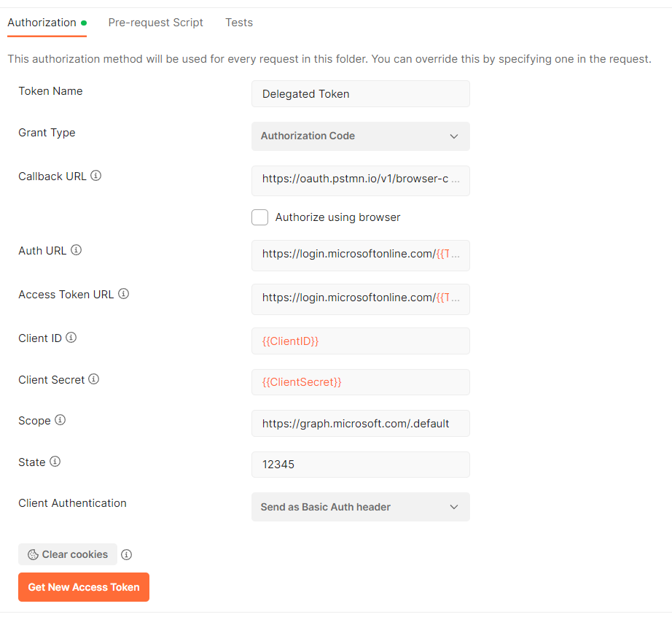
Task: Click the info icon beside Scope
Action: (60, 420)
